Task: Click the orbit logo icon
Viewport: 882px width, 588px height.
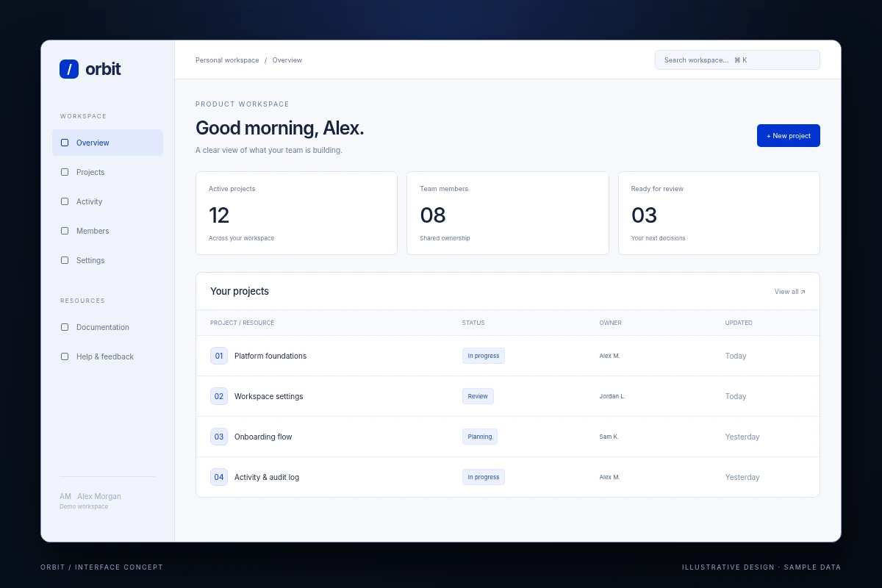Action: coord(69,69)
